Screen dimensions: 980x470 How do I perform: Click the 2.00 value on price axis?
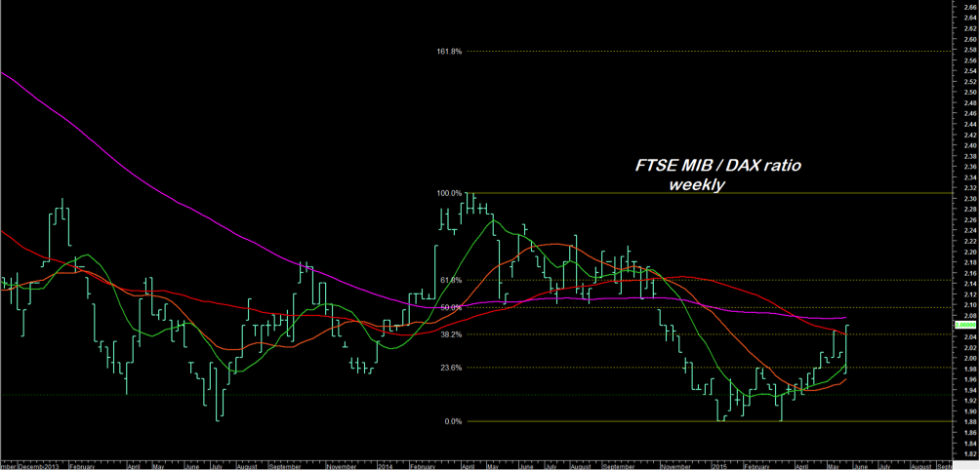(x=970, y=358)
